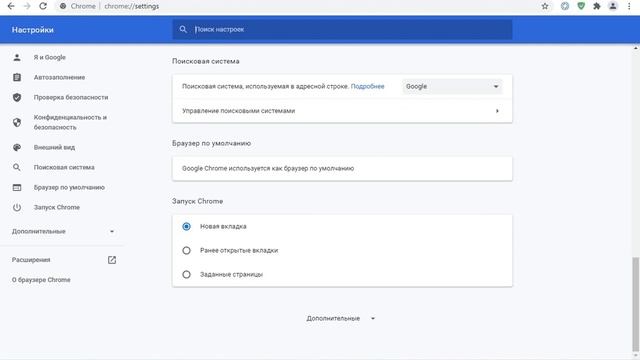Click the magnifier icon in settings search
The width and height of the screenshot is (640, 360).
183,29
